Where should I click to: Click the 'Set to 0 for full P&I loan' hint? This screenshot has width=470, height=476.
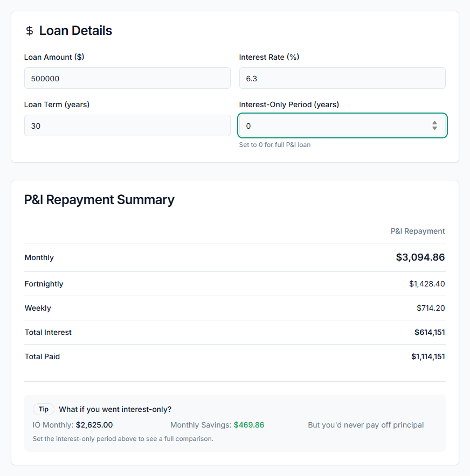point(275,145)
